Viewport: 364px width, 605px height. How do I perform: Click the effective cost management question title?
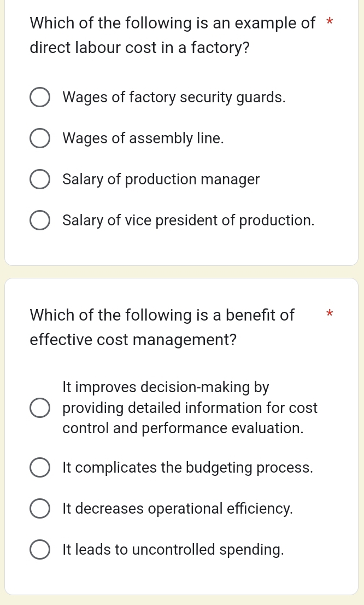coord(162,327)
